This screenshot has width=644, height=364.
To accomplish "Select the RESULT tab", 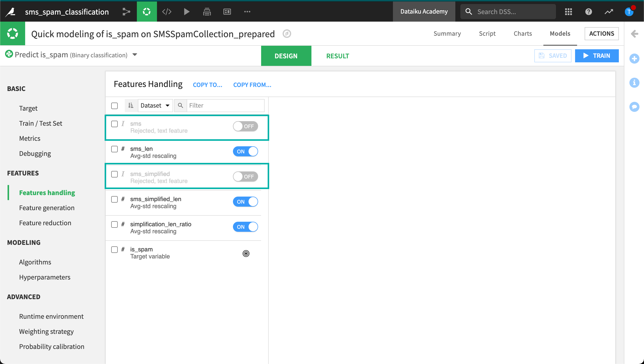I will (338, 55).
